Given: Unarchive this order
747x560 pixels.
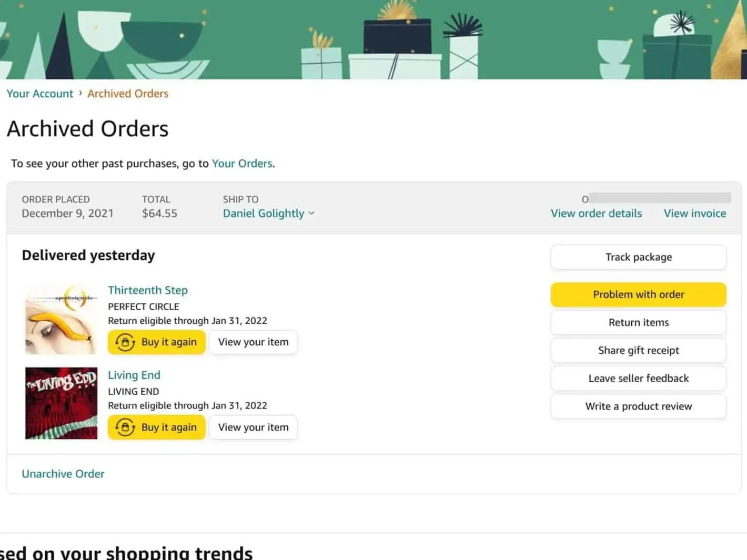Looking at the screenshot, I should click(x=63, y=474).
